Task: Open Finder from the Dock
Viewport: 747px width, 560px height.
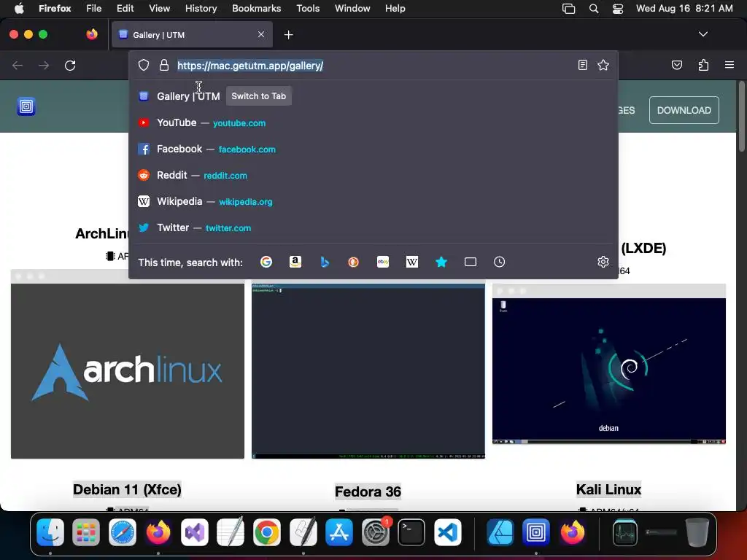Action: [50, 532]
